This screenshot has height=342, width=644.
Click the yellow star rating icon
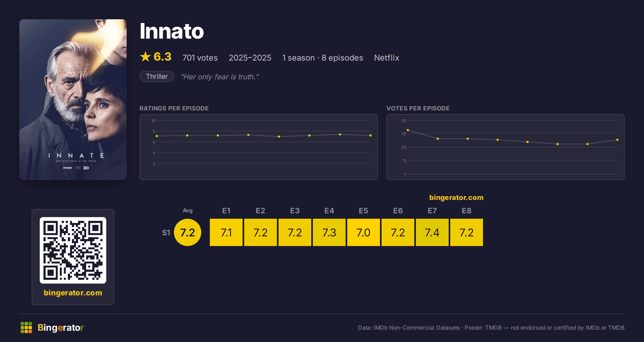[x=145, y=57]
